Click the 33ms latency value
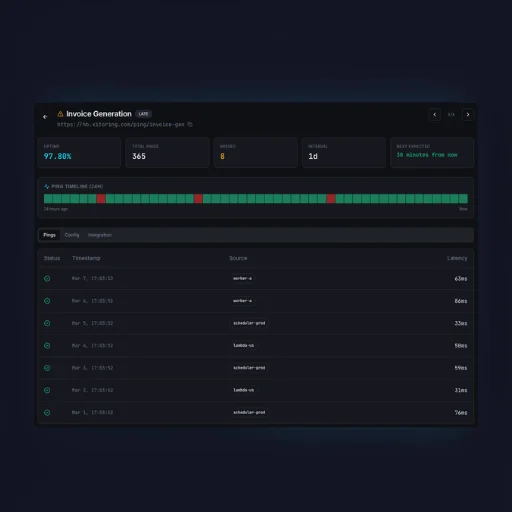This screenshot has height=512, width=512. tap(461, 323)
